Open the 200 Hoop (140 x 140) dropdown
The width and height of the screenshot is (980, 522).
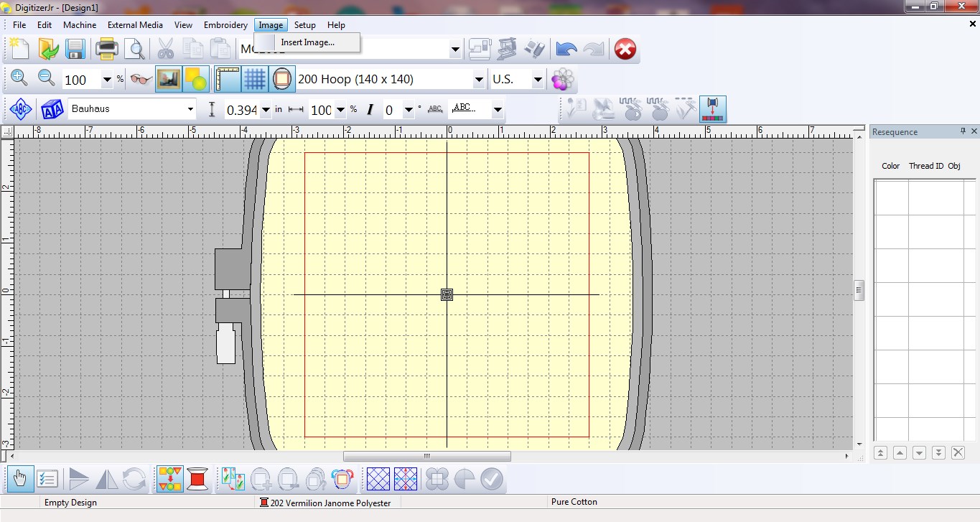tap(479, 80)
